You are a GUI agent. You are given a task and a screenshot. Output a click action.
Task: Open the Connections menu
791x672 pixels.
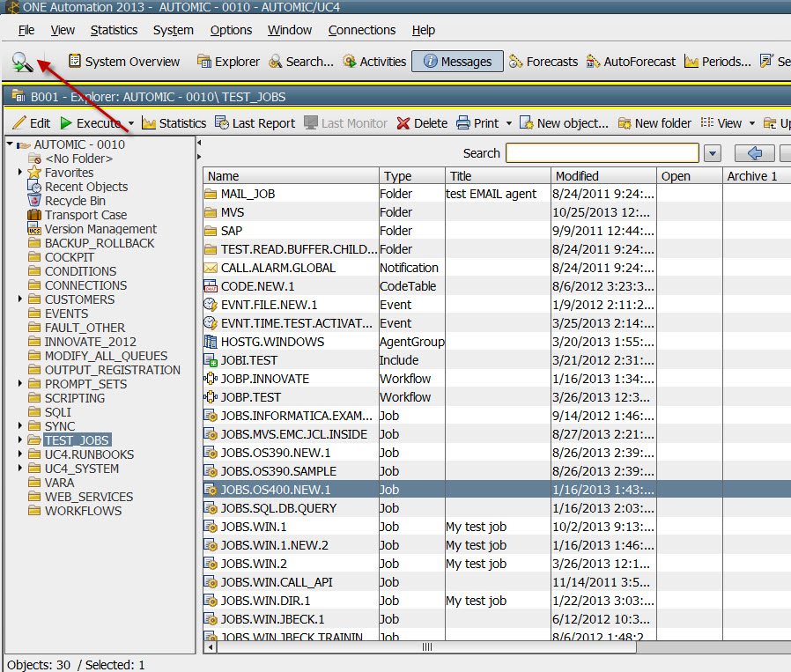[x=362, y=30]
